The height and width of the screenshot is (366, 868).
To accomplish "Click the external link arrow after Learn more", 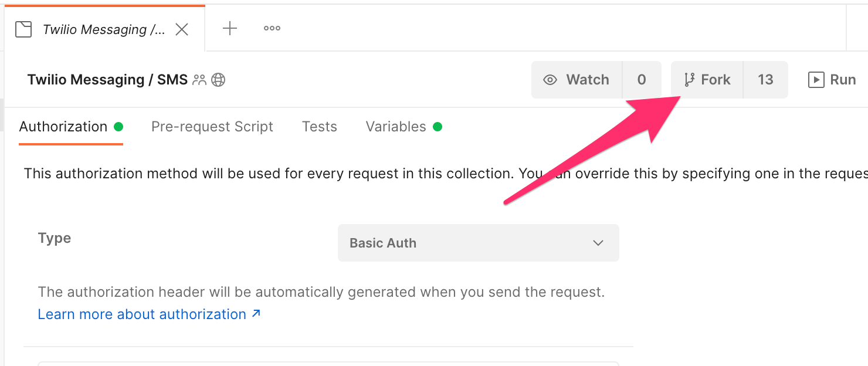I will coord(256,314).
